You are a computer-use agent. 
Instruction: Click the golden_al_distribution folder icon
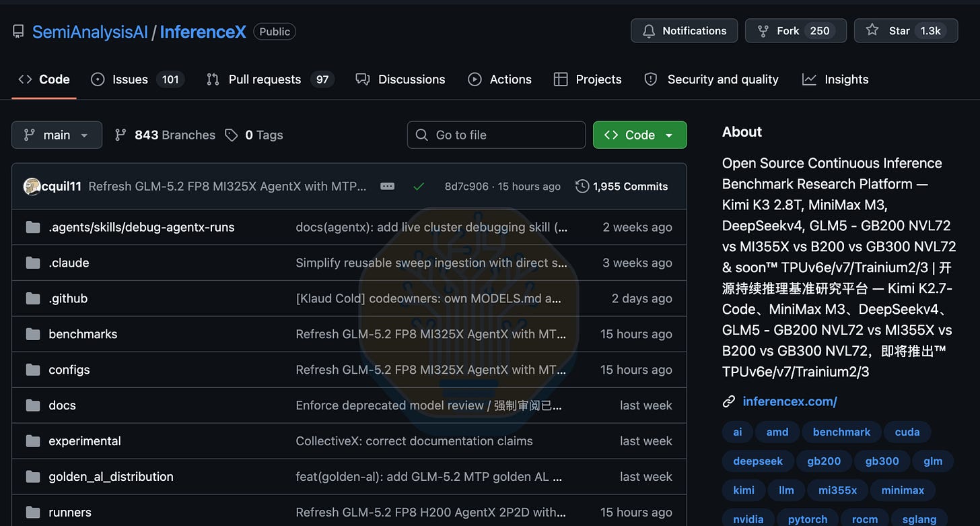32,477
